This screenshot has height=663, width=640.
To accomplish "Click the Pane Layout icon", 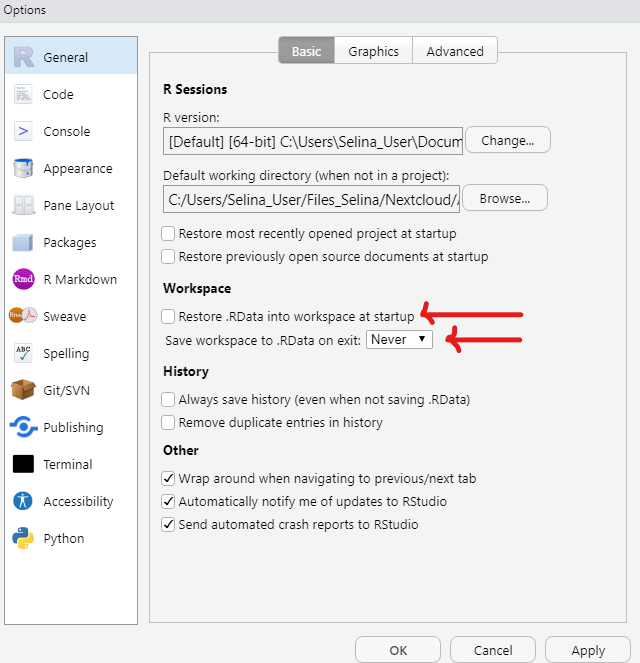I will tap(24, 206).
